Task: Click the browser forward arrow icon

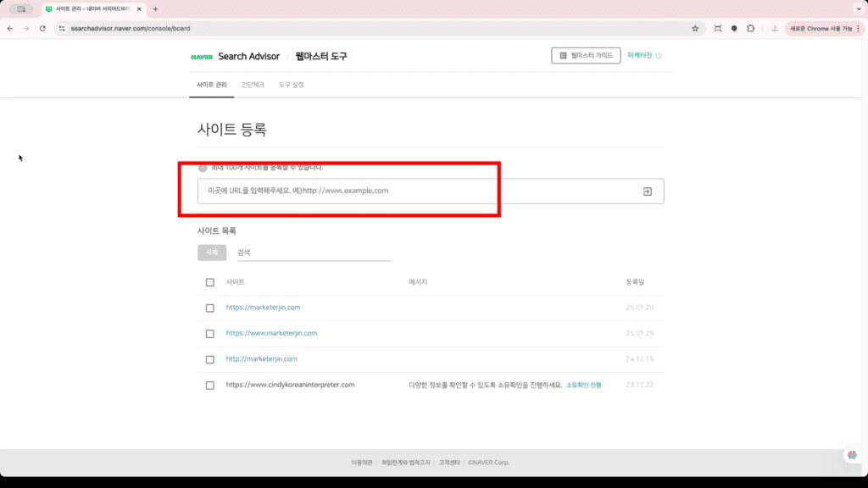Action: tap(25, 28)
